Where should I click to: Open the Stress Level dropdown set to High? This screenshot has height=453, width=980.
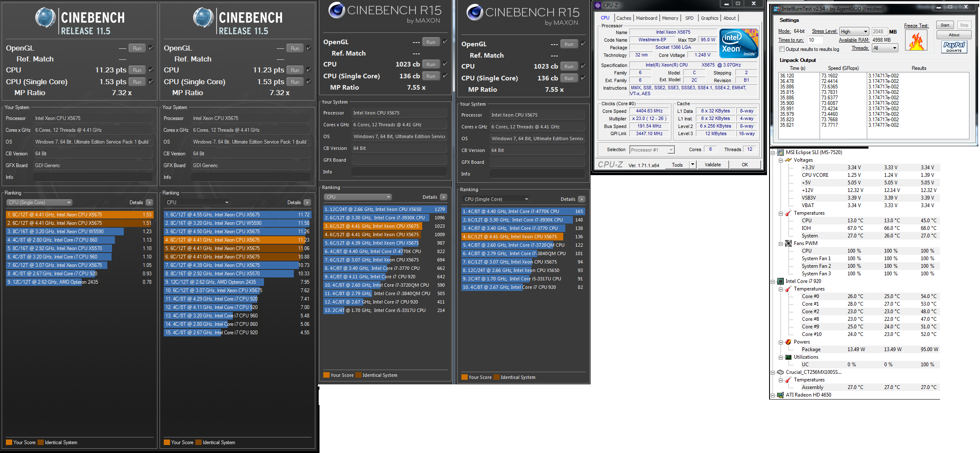pyautogui.click(x=854, y=32)
